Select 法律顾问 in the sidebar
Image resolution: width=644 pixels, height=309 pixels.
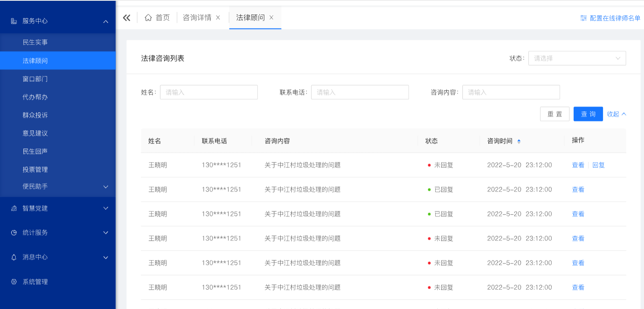point(58,61)
